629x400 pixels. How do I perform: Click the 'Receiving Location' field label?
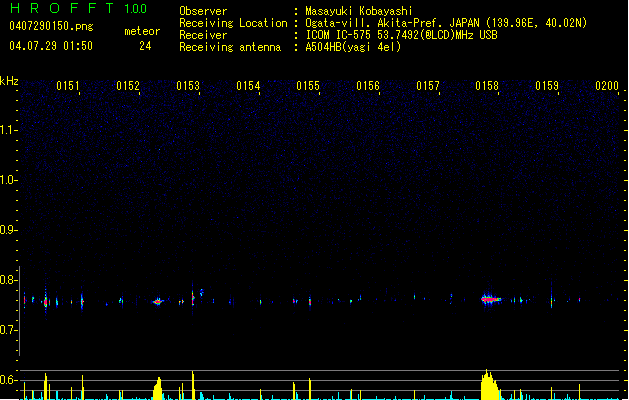click(233, 23)
